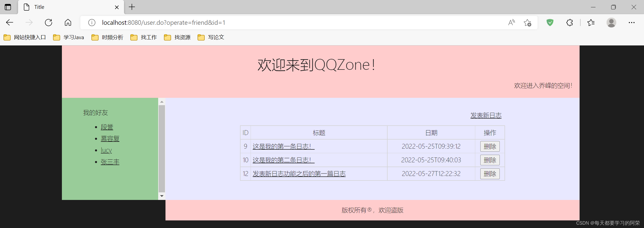
Task: Select the Title browser tab
Action: coord(71,7)
